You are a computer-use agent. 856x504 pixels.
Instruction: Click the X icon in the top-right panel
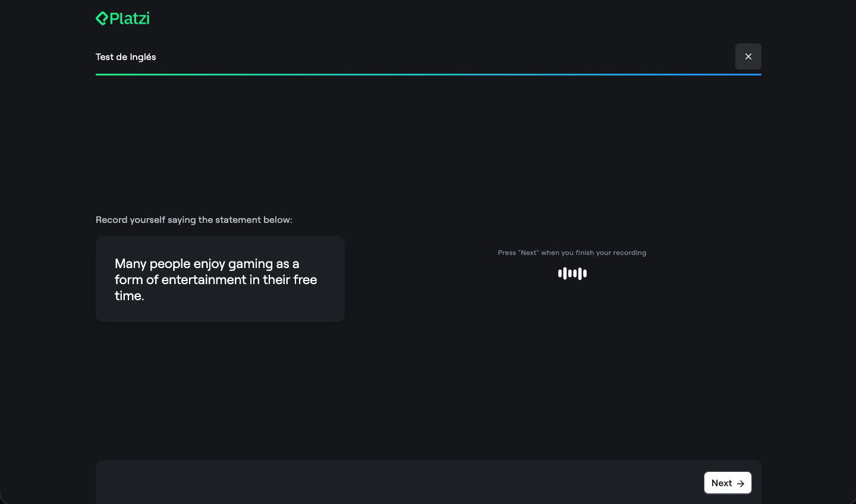click(x=748, y=56)
